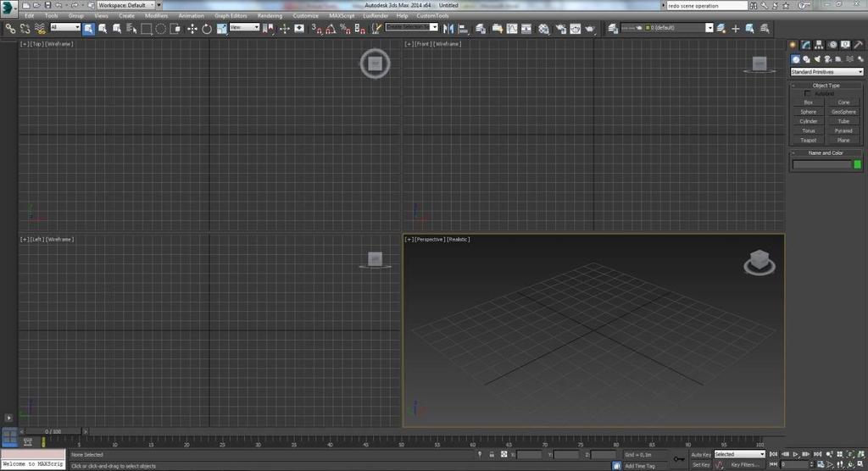Click the time slider 0 / 100 handle

pyautogui.click(x=53, y=431)
